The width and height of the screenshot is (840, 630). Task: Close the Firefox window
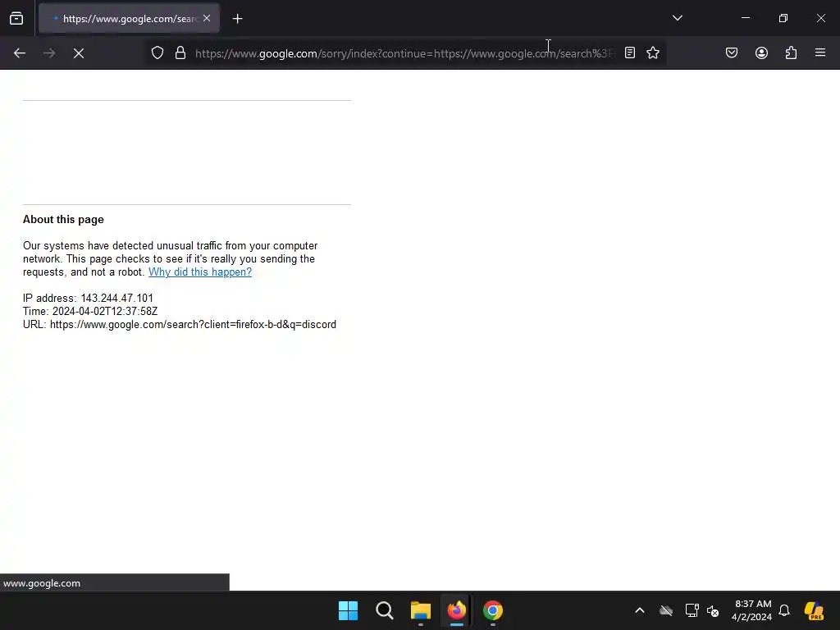coord(820,18)
